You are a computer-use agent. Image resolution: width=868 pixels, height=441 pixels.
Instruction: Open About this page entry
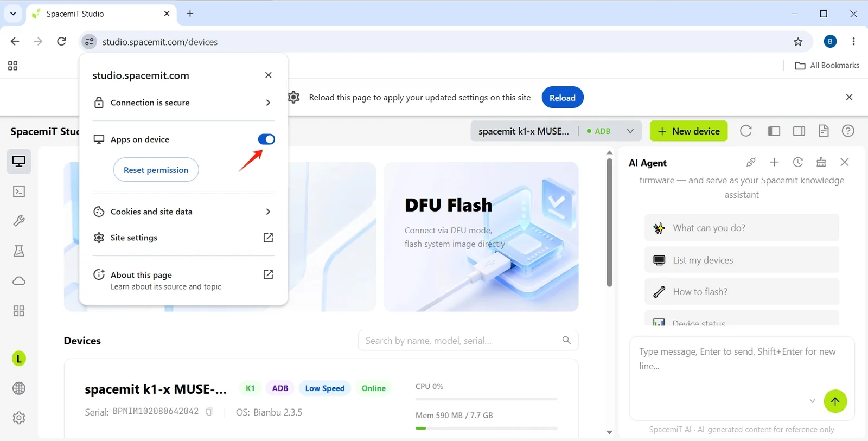(183, 280)
